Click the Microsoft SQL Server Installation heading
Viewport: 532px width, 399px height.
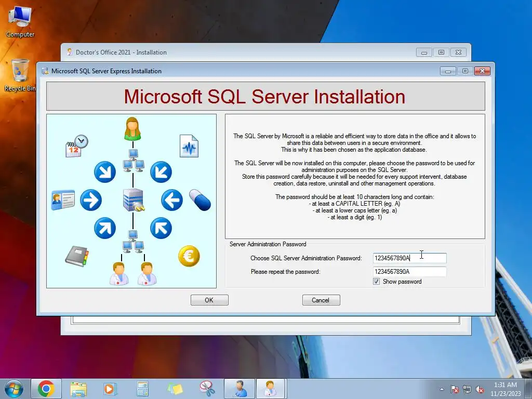(x=264, y=96)
